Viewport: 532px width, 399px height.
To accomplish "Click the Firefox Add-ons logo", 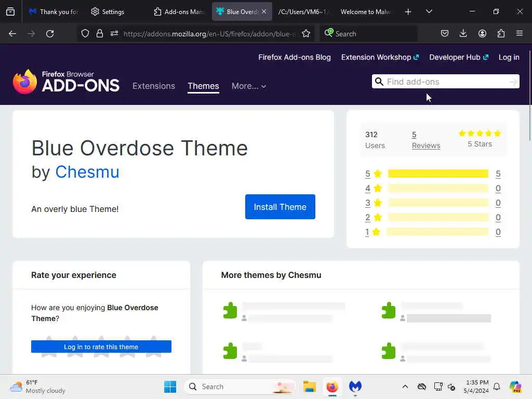I will pos(66,82).
